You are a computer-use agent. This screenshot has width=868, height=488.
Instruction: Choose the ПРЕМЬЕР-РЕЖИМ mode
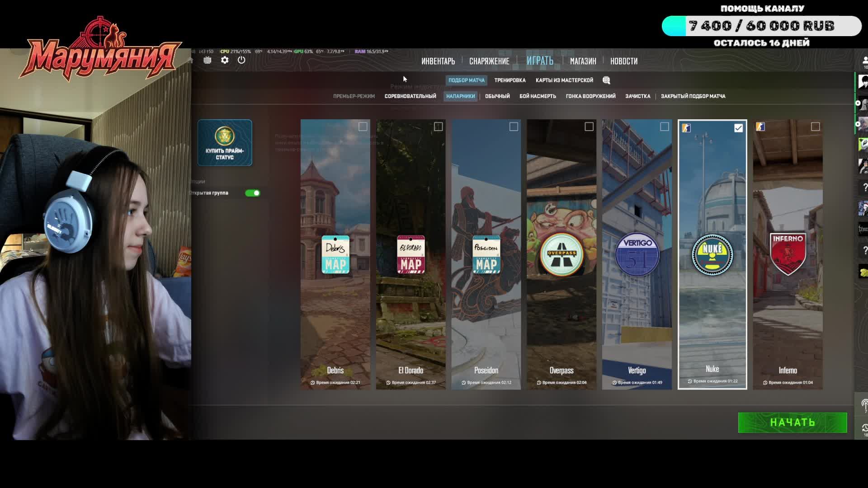click(354, 96)
